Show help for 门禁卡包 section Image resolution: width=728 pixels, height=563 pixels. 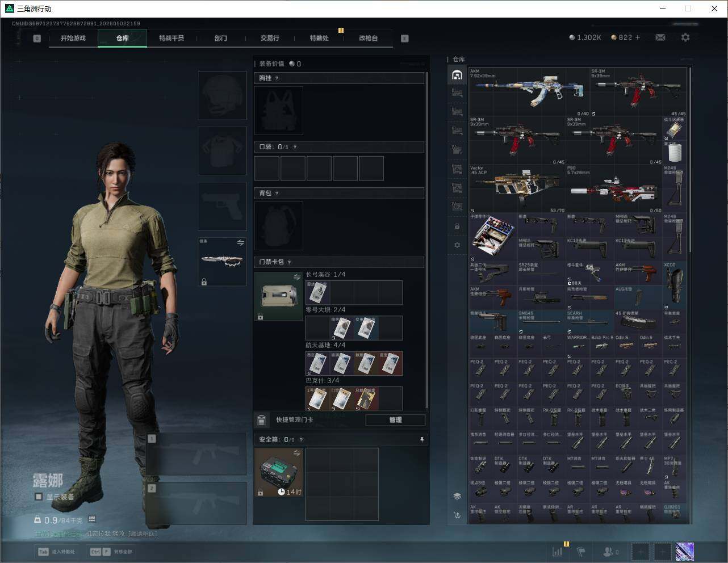pyautogui.click(x=290, y=262)
